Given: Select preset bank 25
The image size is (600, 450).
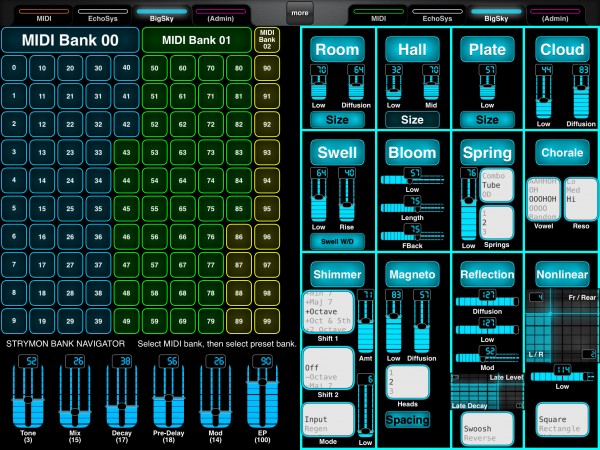Looking at the screenshot, I should tap(70, 209).
